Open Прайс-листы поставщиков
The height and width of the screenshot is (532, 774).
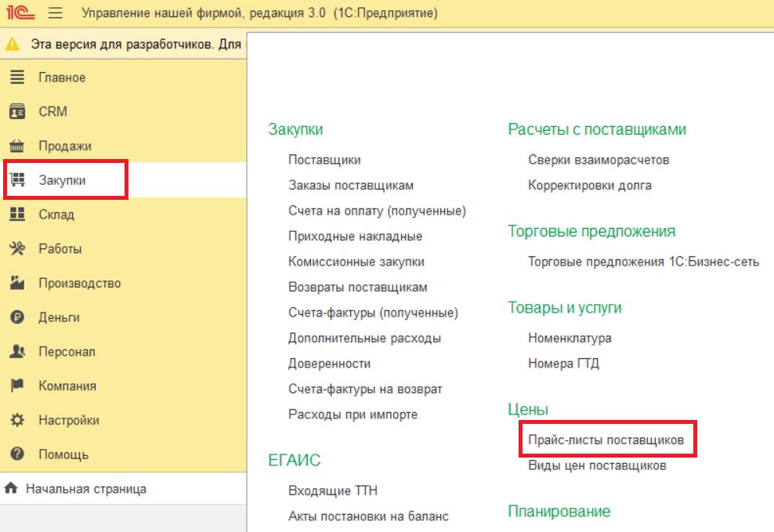pos(606,440)
